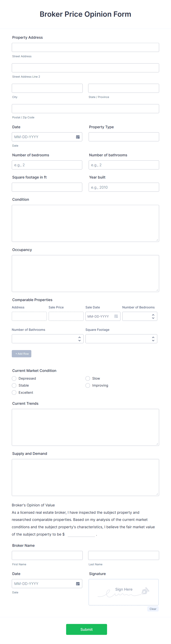Screen dimensions: 171x644
Task: Clear the signature field
Action: click(x=153, y=609)
